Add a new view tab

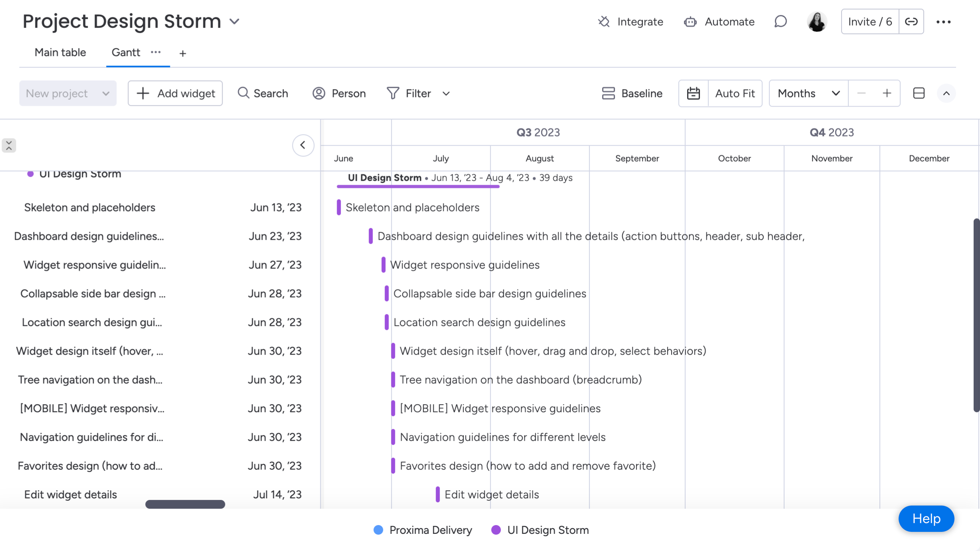click(183, 53)
